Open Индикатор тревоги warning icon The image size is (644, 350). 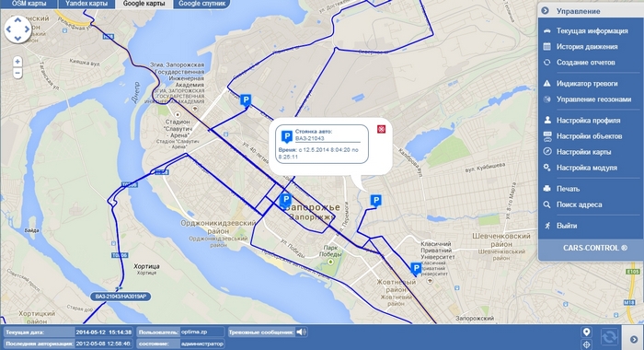coord(546,84)
